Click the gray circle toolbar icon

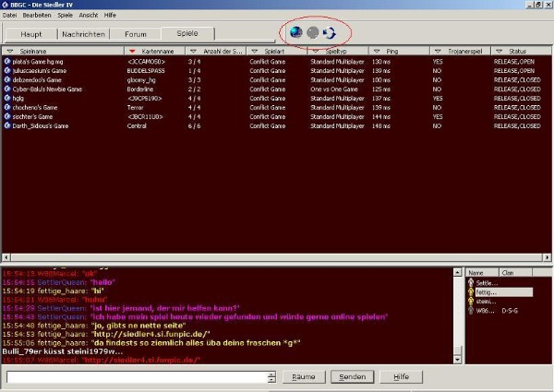312,33
